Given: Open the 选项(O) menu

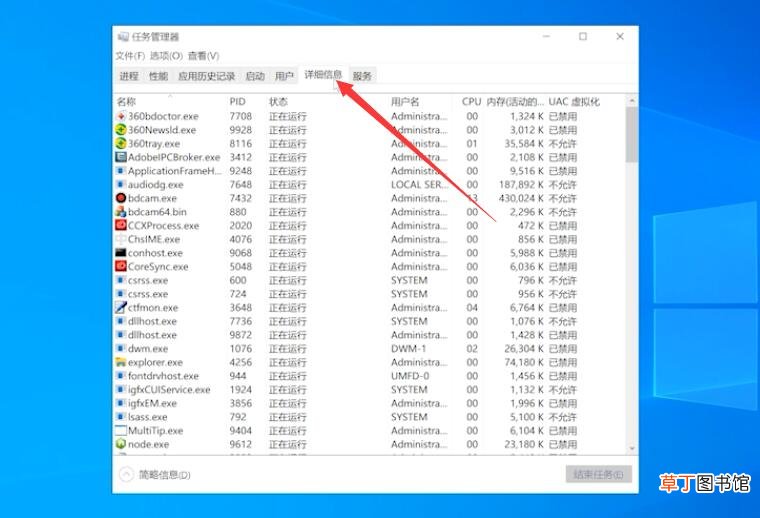Looking at the screenshot, I should coord(166,56).
